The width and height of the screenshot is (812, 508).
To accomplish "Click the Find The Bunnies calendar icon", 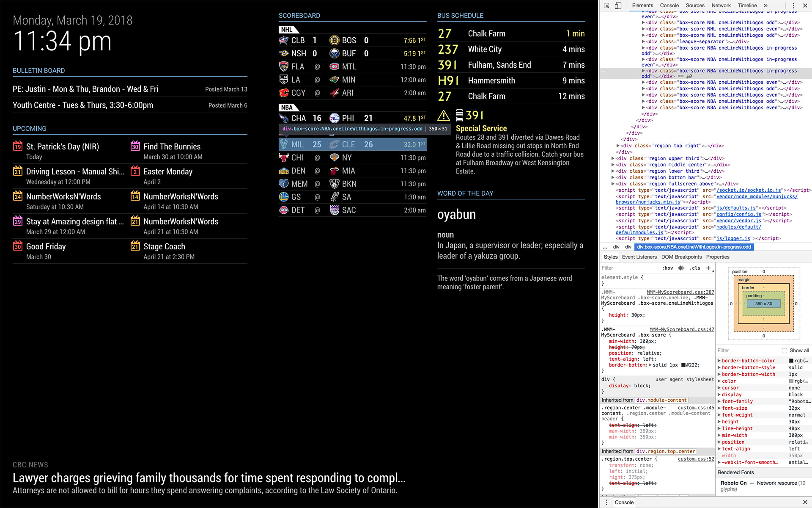I will (135, 146).
